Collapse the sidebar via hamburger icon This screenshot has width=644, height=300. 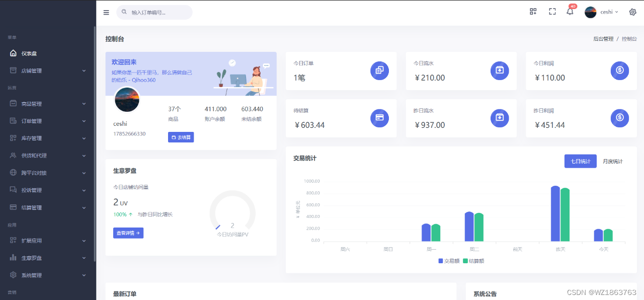point(106,12)
